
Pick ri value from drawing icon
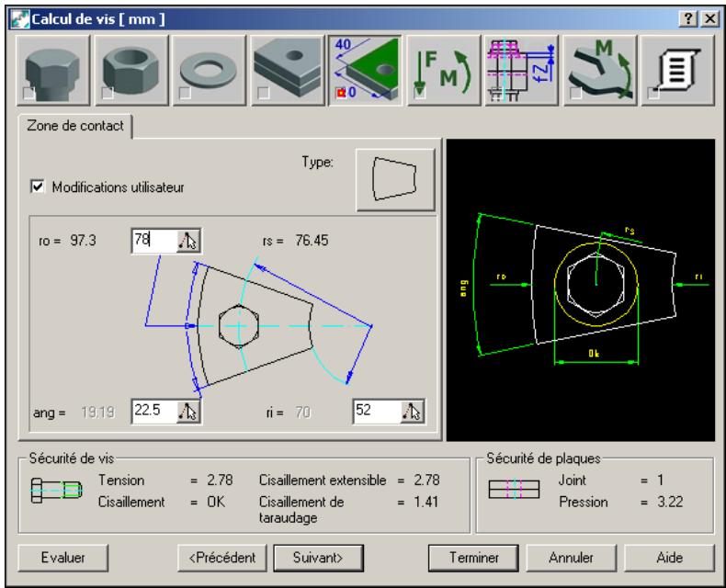tap(412, 412)
